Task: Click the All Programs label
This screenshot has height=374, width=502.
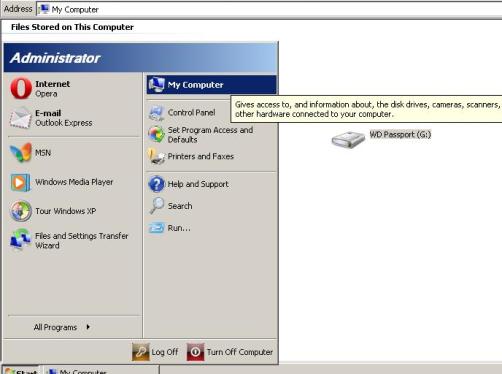Action: coord(55,327)
